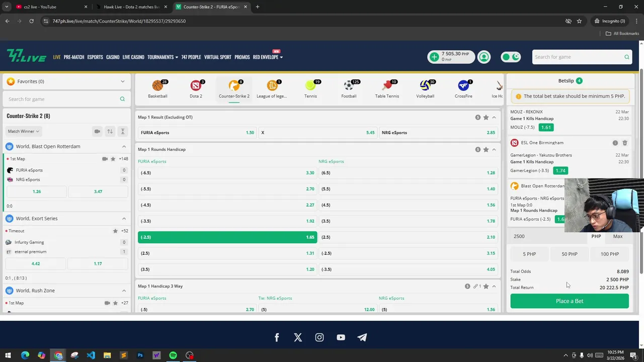This screenshot has width=644, height=362.
Task: Switch to the Hawk Live browser tab
Action: coord(131,7)
